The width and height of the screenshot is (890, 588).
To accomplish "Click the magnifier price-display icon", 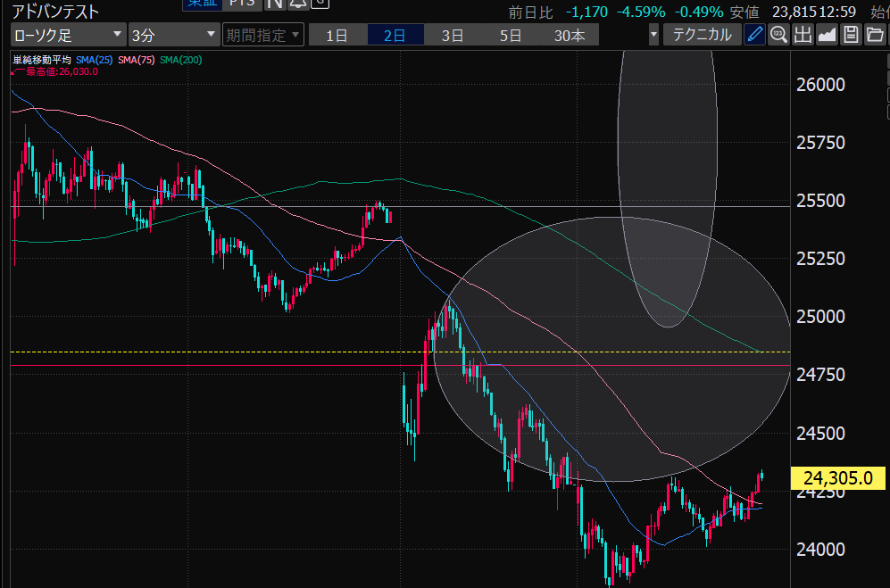I will point(778,35).
